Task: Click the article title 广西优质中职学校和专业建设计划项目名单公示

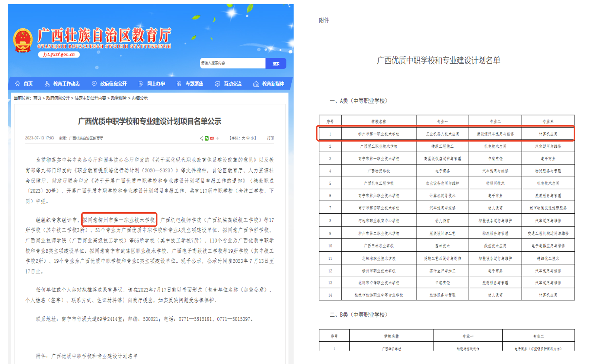Action: click(150, 121)
